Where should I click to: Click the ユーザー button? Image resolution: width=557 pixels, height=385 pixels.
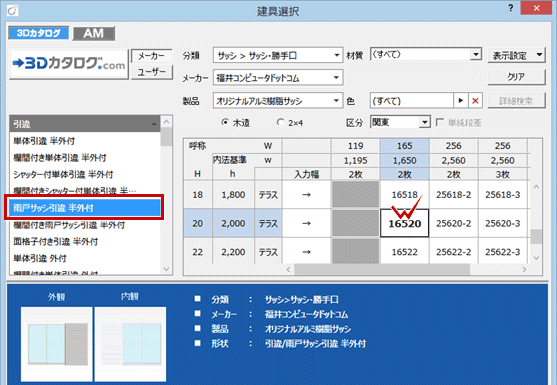pos(152,72)
